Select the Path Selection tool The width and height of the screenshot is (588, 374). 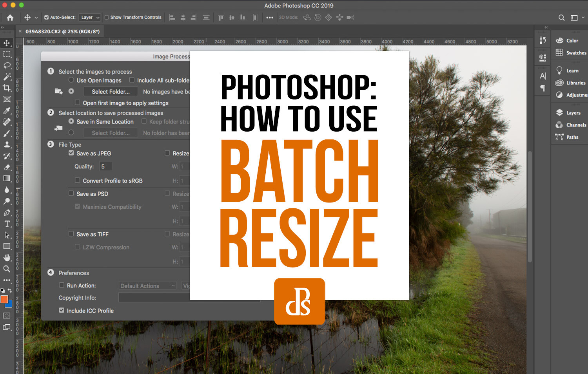(7, 235)
